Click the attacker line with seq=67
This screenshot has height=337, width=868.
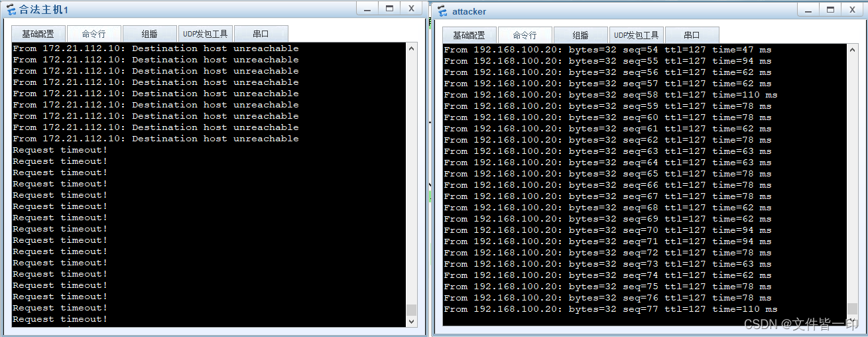(607, 196)
